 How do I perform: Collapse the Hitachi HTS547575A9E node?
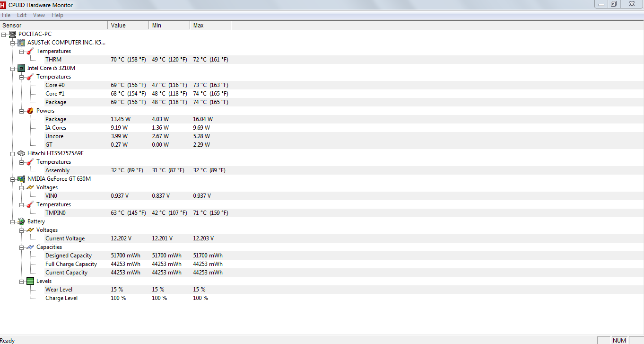pyautogui.click(x=13, y=153)
